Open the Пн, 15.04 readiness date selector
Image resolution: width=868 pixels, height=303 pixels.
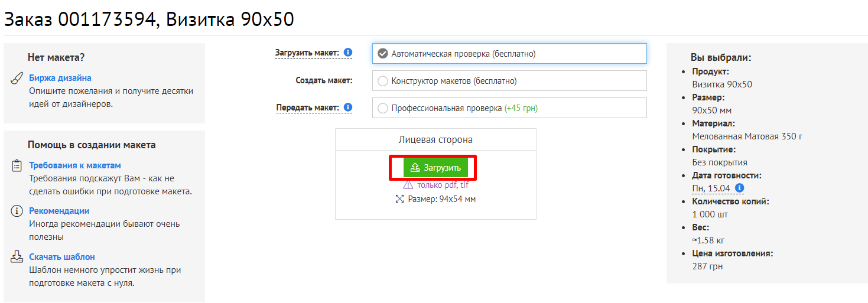[711, 188]
